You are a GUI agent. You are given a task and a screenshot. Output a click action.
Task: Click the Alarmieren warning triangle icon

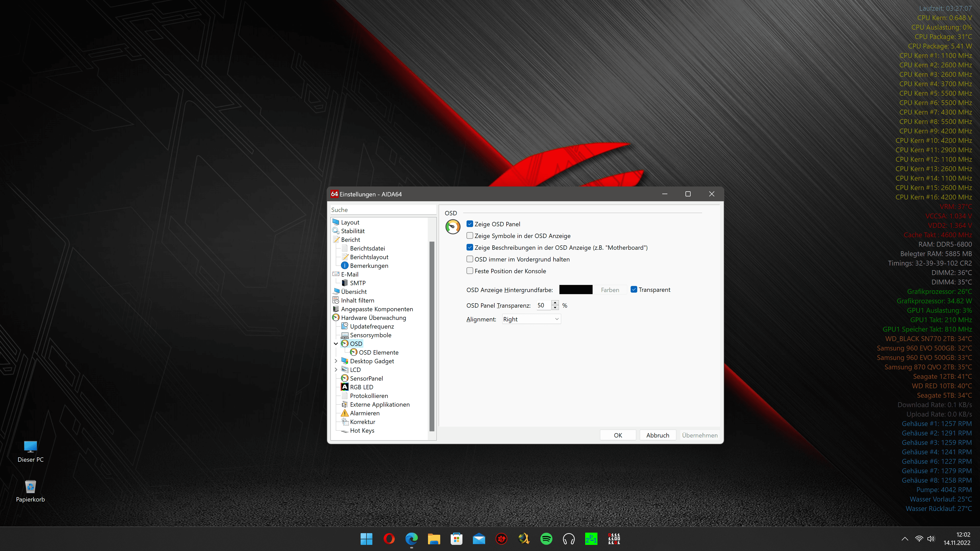click(x=345, y=413)
